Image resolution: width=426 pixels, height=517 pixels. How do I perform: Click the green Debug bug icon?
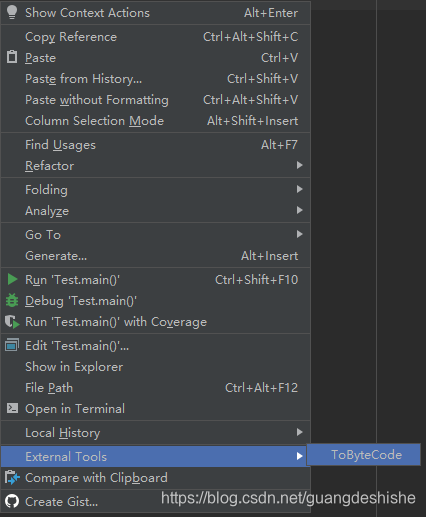[x=12, y=300]
